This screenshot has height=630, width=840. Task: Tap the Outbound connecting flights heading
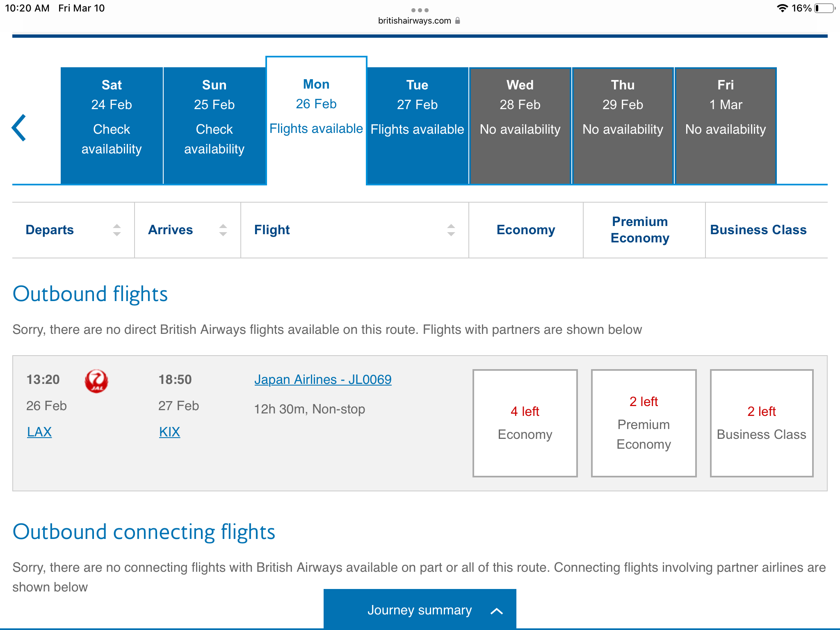click(144, 532)
